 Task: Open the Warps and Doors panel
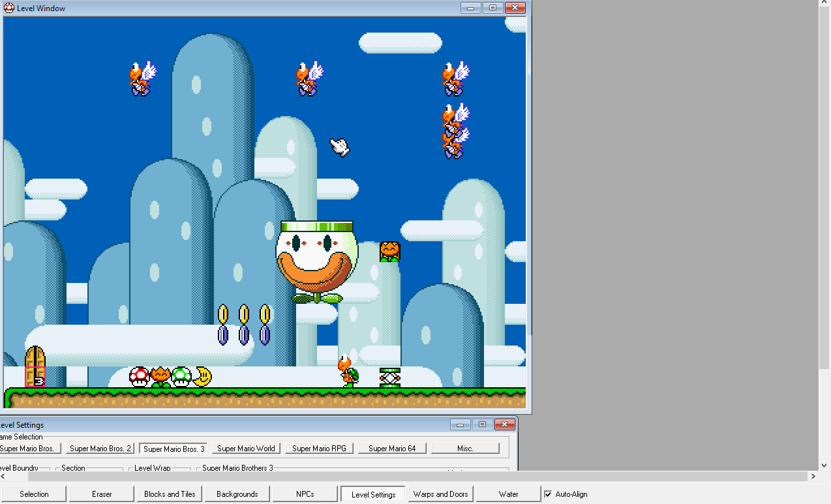441,494
